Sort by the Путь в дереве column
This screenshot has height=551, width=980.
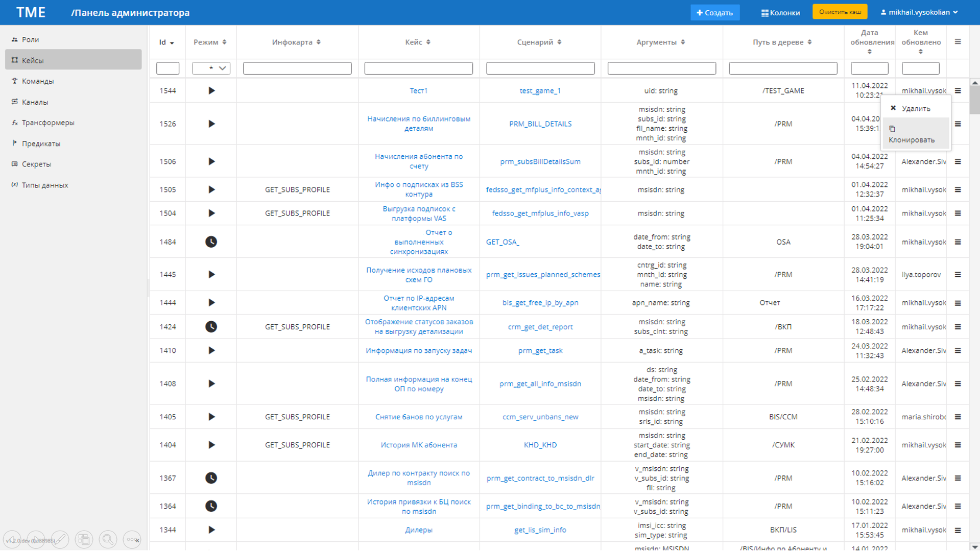[782, 42]
